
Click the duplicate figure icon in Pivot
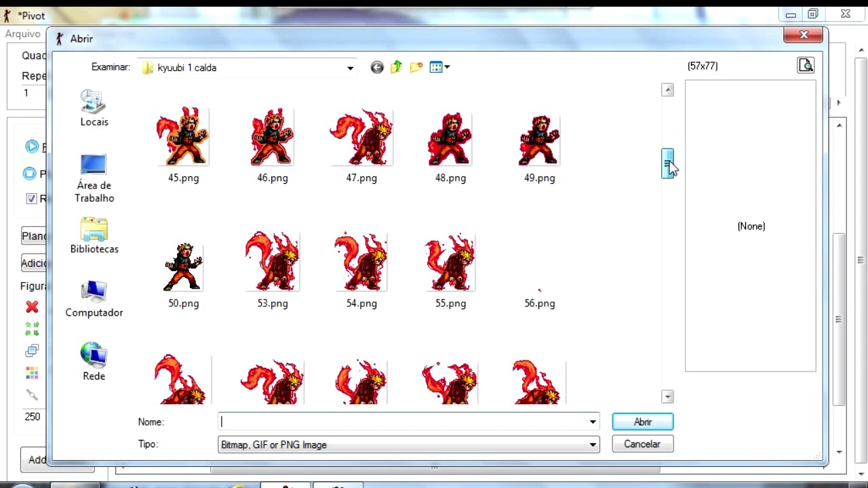click(x=32, y=350)
